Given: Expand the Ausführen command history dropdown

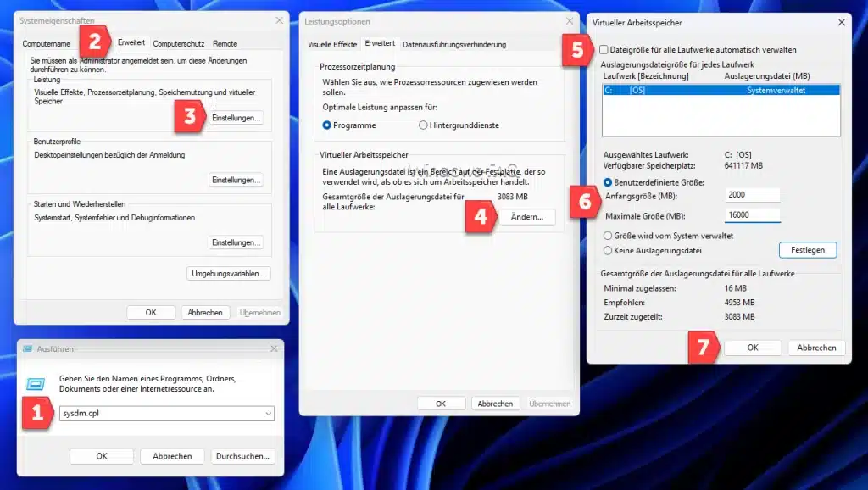Looking at the screenshot, I should pos(269,414).
